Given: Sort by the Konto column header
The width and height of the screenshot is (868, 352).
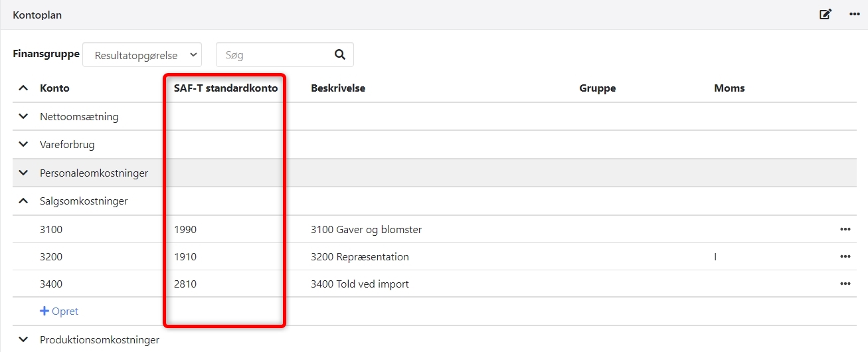Looking at the screenshot, I should coord(54,88).
